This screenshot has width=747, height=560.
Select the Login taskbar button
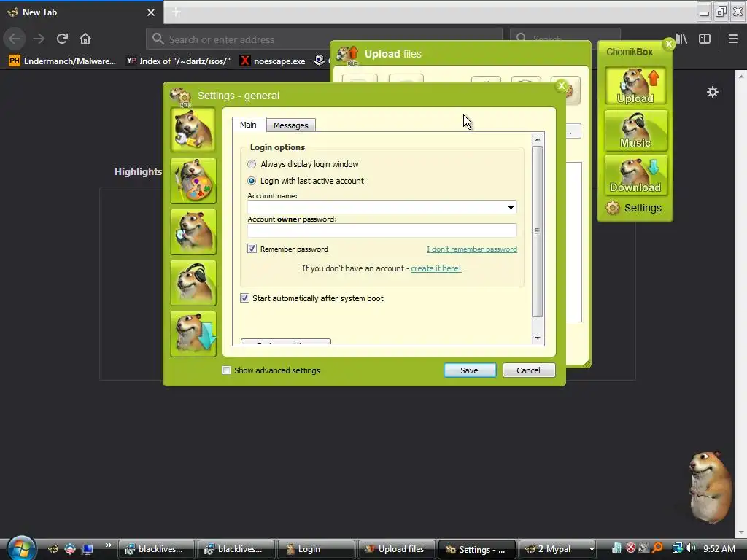pos(317,549)
